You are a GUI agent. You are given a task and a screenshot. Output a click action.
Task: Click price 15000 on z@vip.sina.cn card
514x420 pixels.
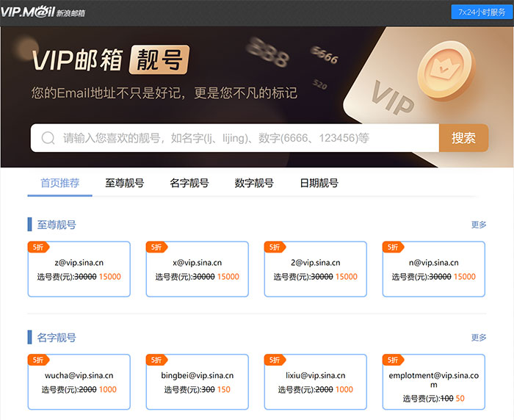[110, 277]
